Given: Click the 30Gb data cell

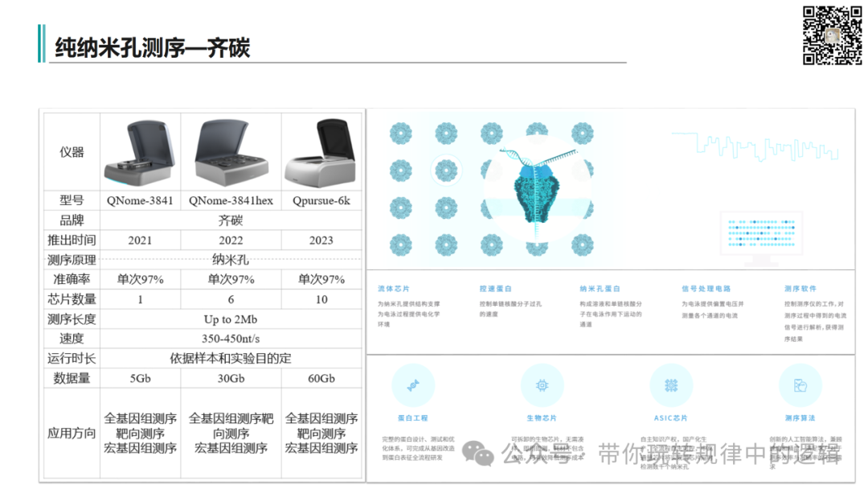Looking at the screenshot, I should tap(231, 379).
